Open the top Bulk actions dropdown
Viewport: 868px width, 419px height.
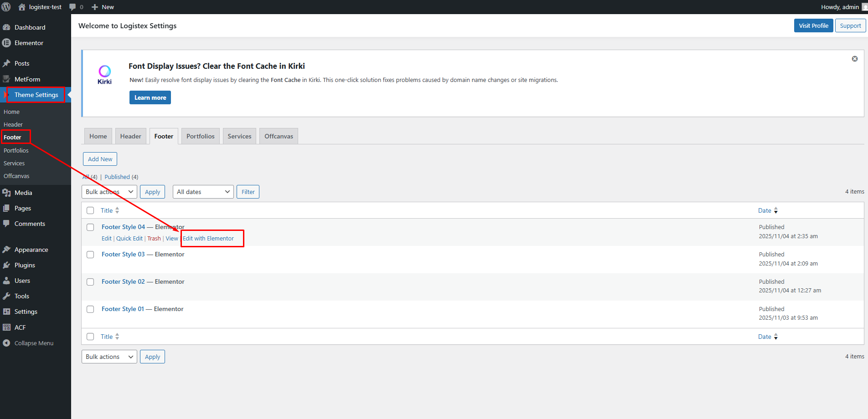[109, 192]
